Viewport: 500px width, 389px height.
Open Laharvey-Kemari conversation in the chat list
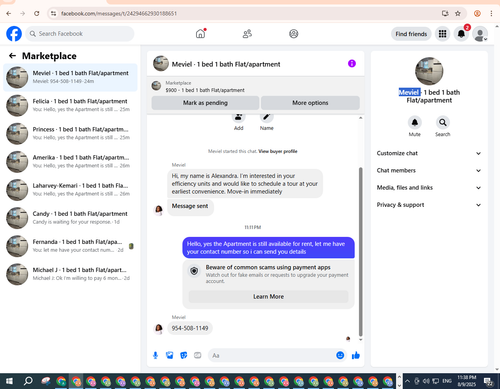click(x=70, y=190)
